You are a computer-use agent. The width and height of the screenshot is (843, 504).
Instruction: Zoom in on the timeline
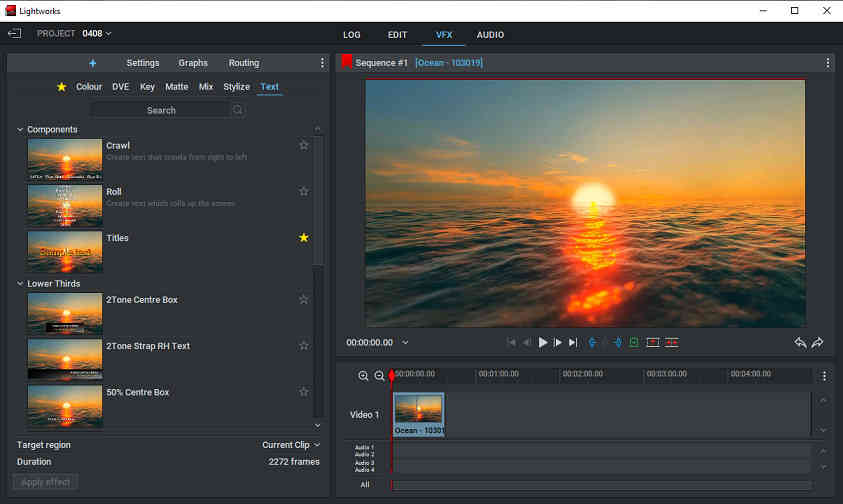click(x=363, y=376)
